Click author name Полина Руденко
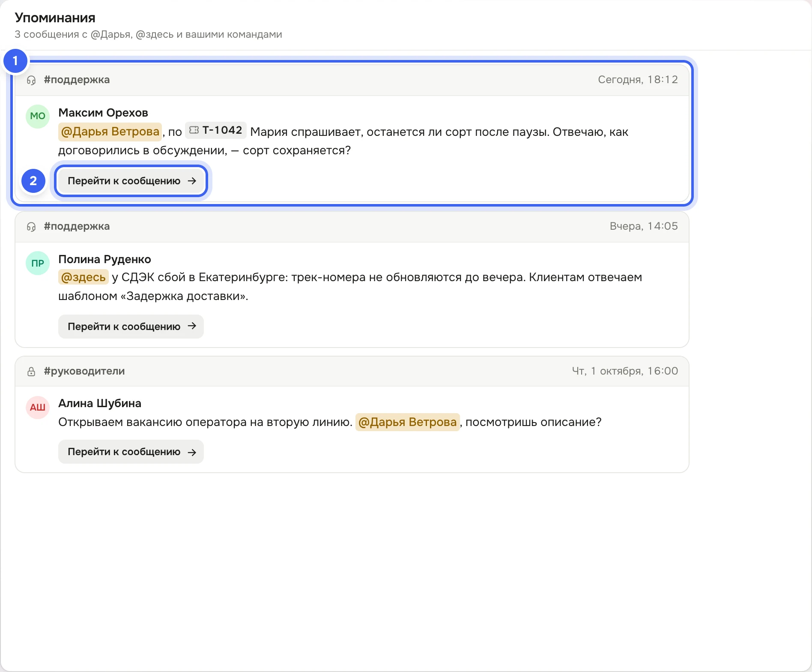 [x=104, y=259]
